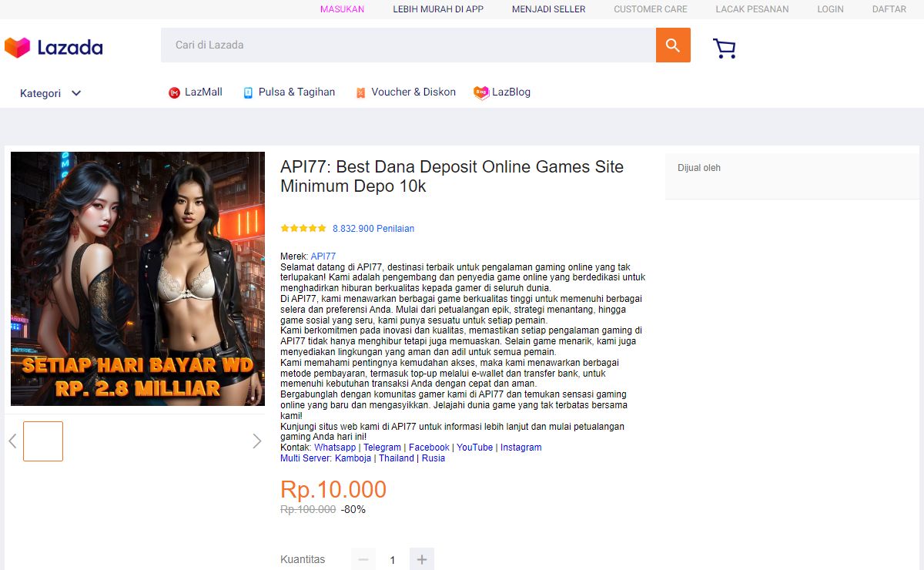This screenshot has height=570, width=924.
Task: Click the Kuantitas label
Action: tap(303, 559)
